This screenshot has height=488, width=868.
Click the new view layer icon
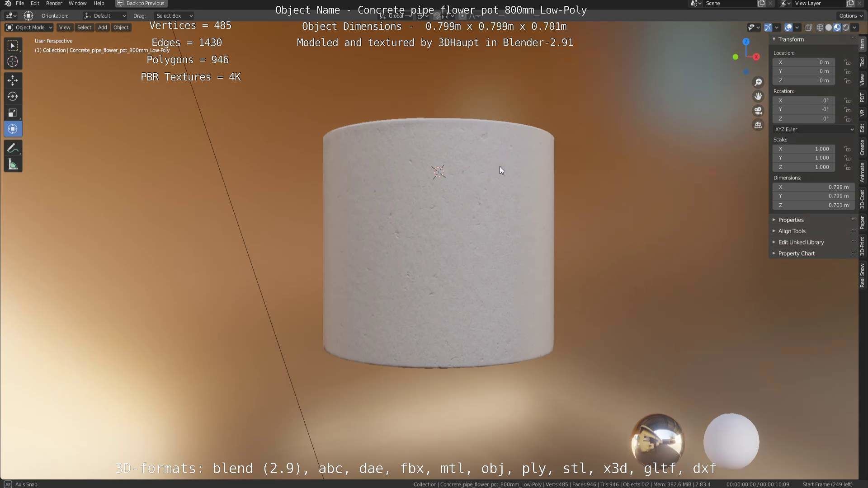850,3
